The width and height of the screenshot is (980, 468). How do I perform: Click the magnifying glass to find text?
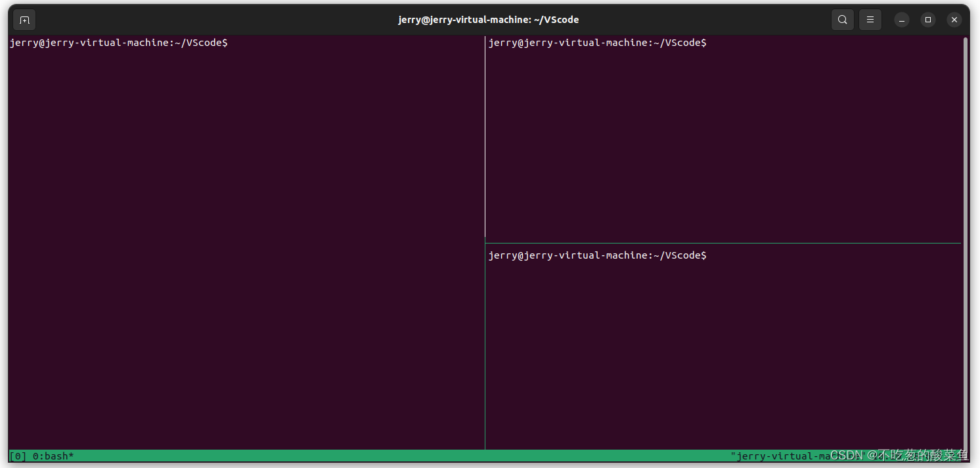tap(842, 19)
